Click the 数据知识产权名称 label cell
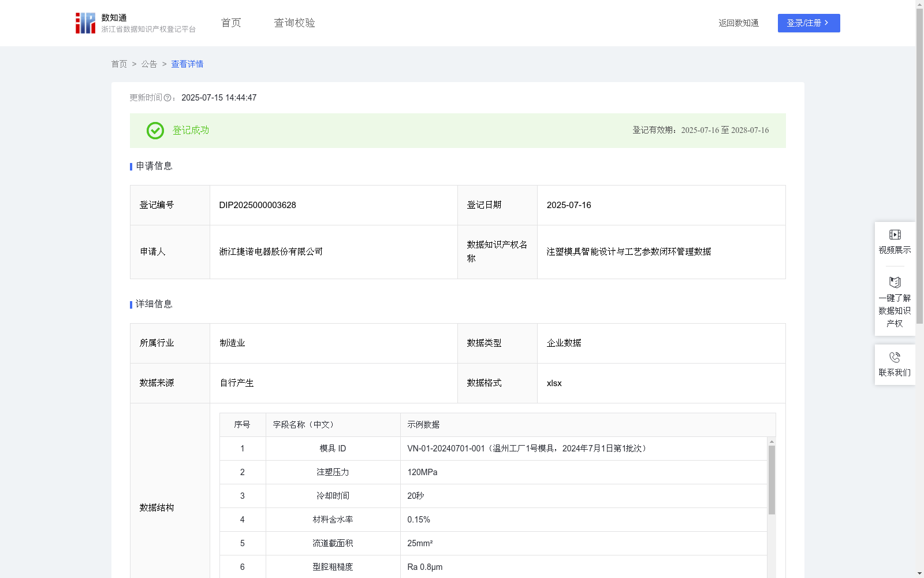 pos(497,252)
